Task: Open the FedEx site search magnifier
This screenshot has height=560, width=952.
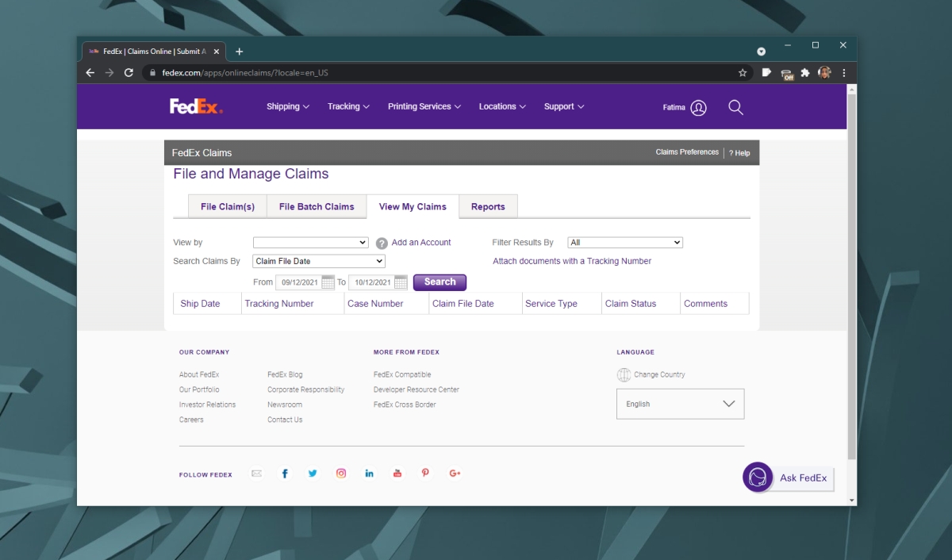Action: pos(735,107)
